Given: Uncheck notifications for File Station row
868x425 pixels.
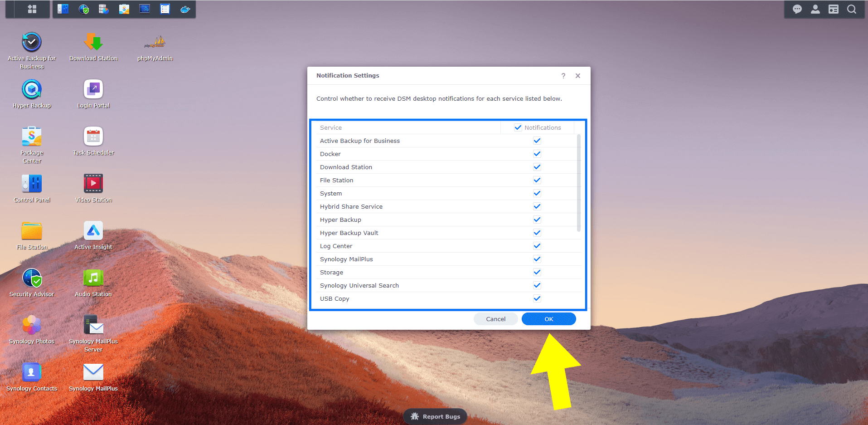Looking at the screenshot, I should click(537, 180).
